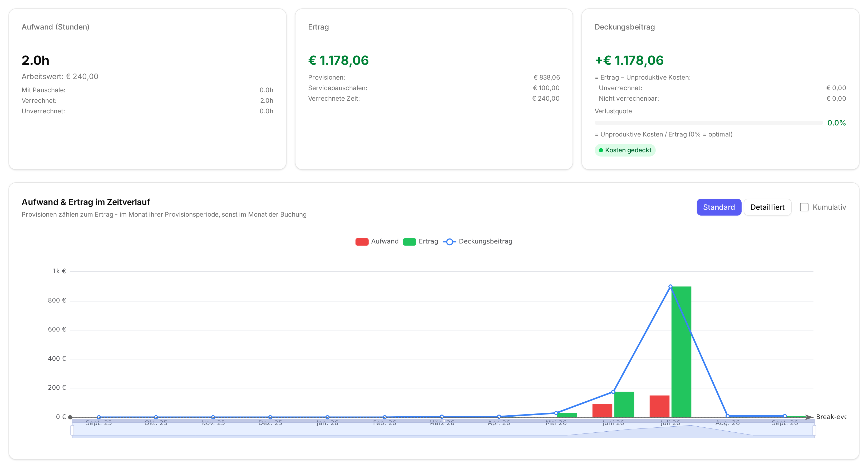Switch to the Detailliert view

(767, 207)
